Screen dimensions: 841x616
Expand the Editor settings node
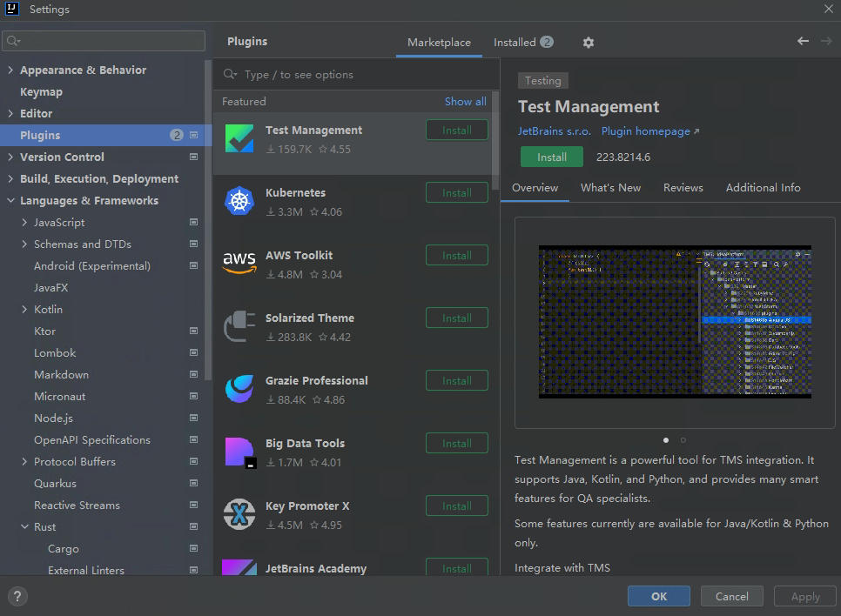point(10,113)
